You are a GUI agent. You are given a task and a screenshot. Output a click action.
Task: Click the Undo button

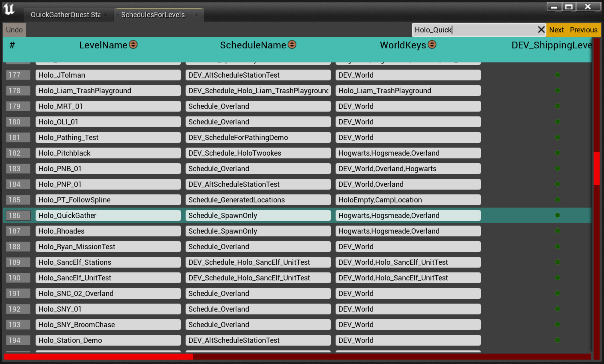pos(14,30)
